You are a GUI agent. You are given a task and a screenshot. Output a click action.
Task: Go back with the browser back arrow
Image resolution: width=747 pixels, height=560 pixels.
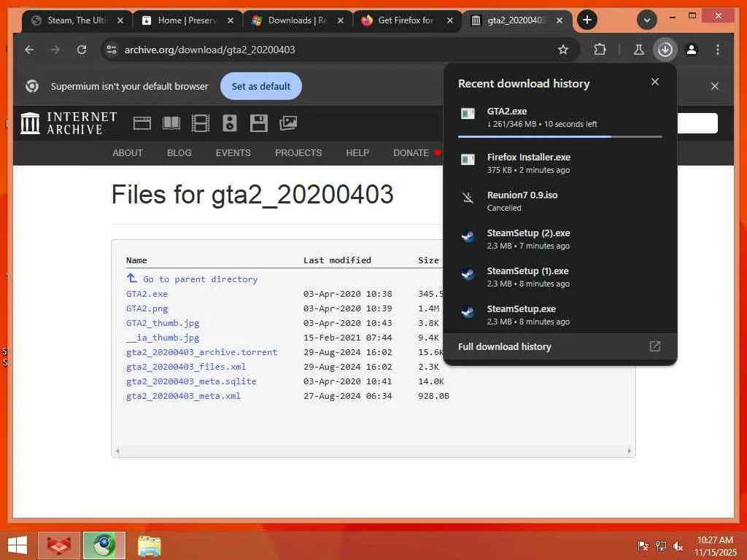point(29,50)
